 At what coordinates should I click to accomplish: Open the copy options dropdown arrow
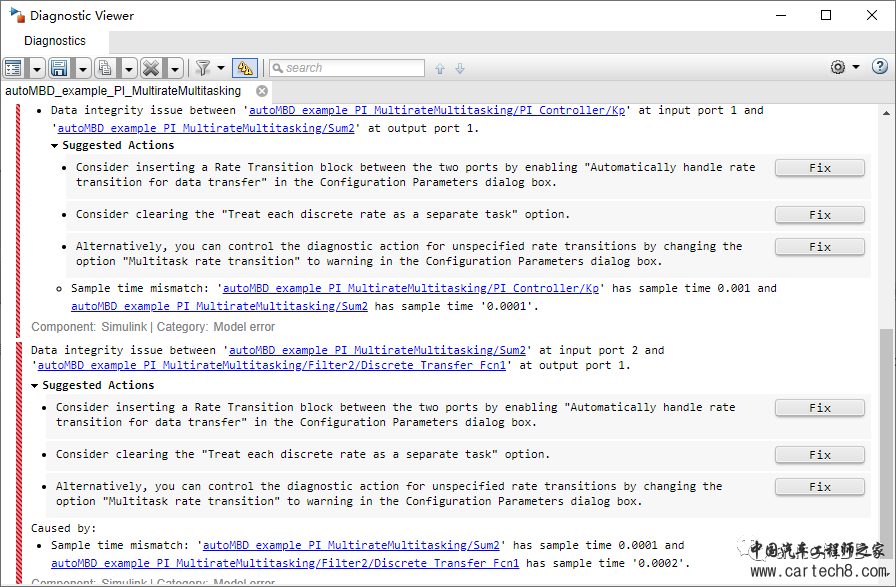tap(129, 69)
